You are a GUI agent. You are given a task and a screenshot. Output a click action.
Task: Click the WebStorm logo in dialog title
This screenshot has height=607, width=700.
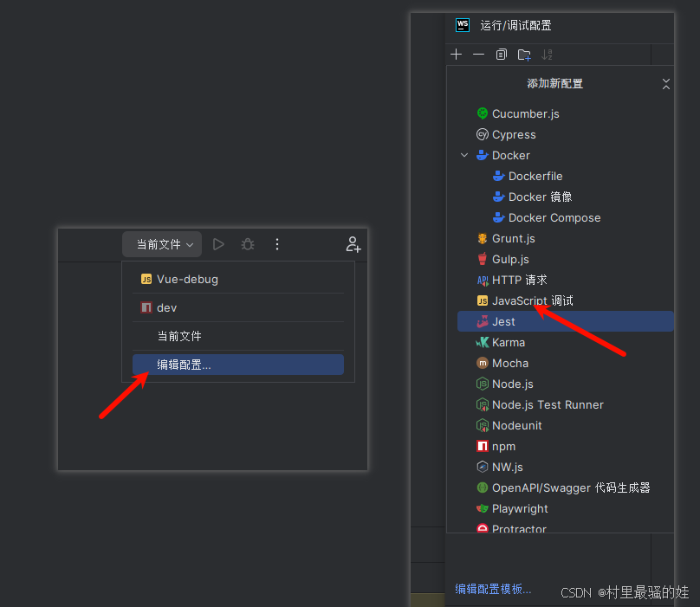pos(463,25)
